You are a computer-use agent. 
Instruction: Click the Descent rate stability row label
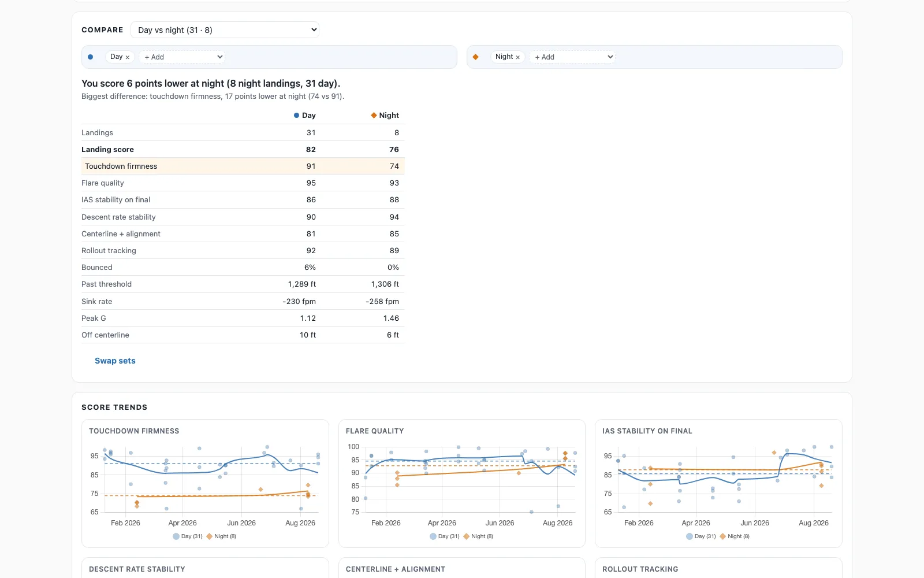point(118,217)
